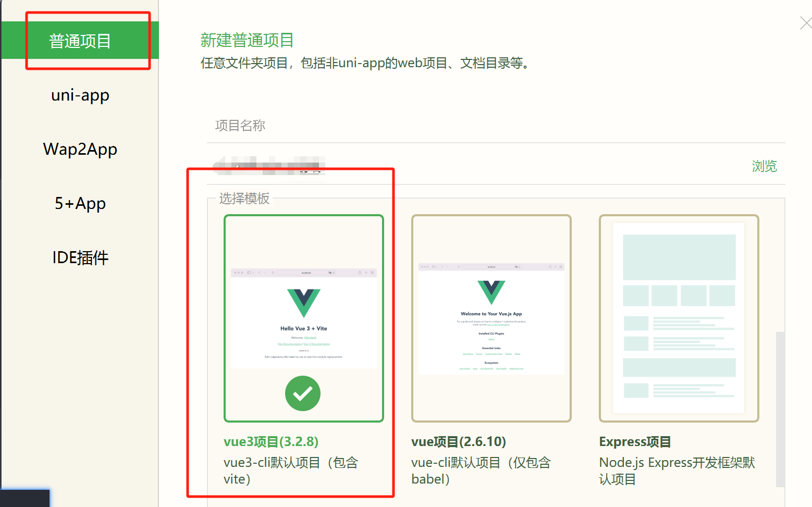Click the vue3项目(3.2.8) title text
This screenshot has width=812, height=507.
(x=271, y=442)
